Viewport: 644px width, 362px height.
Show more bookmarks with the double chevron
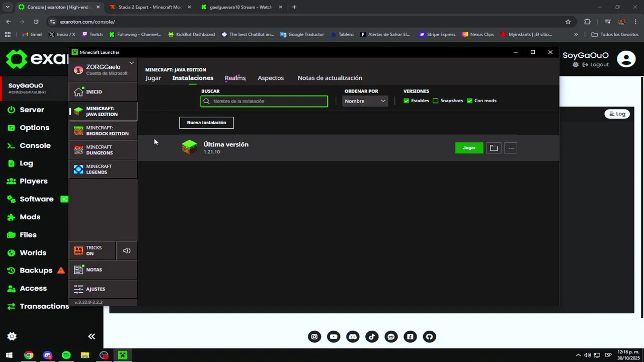tap(576, 35)
